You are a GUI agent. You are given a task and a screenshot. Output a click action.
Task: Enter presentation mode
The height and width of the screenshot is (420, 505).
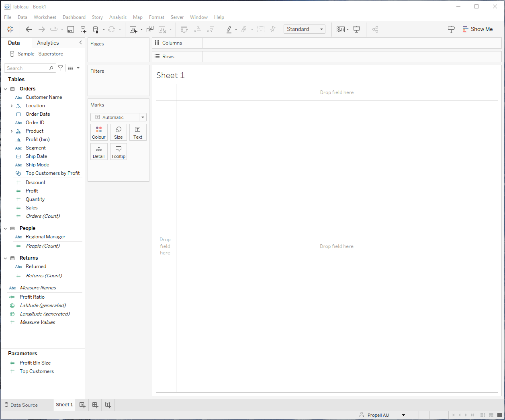pyautogui.click(x=356, y=29)
